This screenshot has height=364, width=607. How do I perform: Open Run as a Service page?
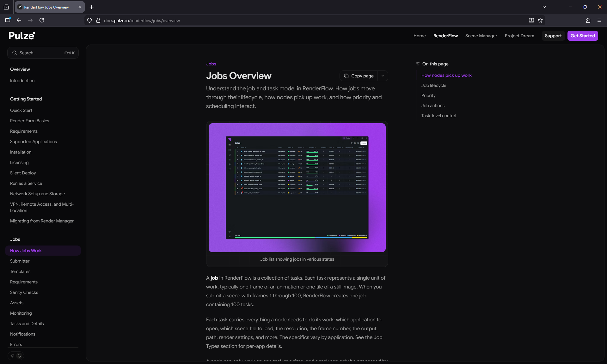pyautogui.click(x=26, y=183)
